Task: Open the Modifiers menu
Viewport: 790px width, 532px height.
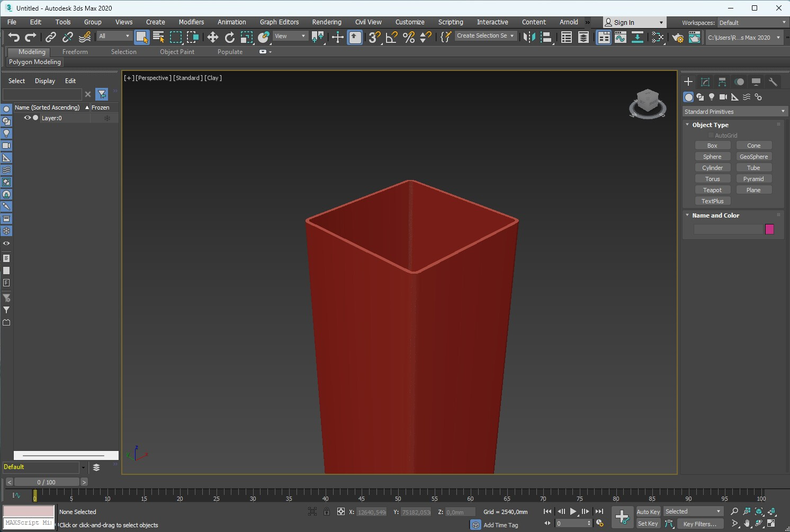Action: 191,22
